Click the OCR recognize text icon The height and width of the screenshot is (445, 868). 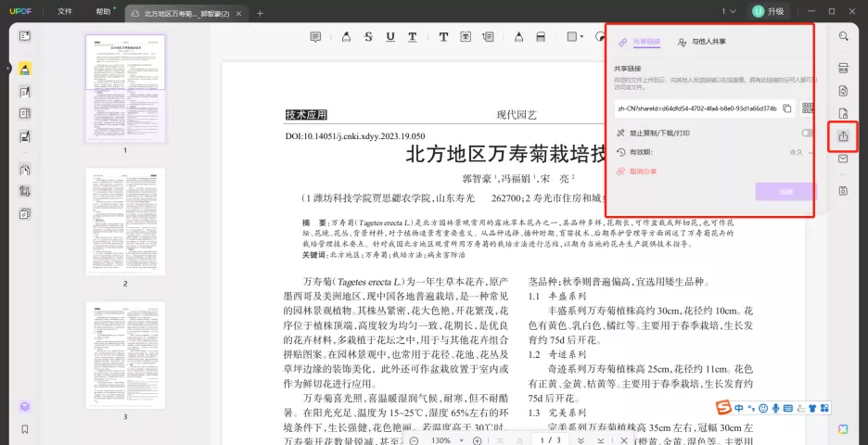pyautogui.click(x=843, y=69)
